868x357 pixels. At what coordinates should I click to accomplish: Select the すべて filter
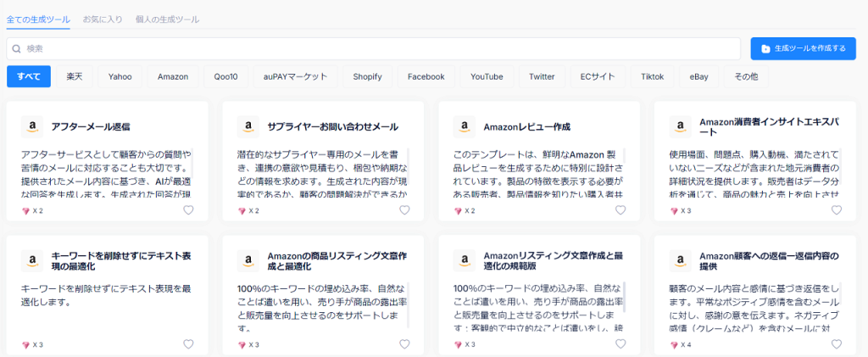[x=29, y=76]
